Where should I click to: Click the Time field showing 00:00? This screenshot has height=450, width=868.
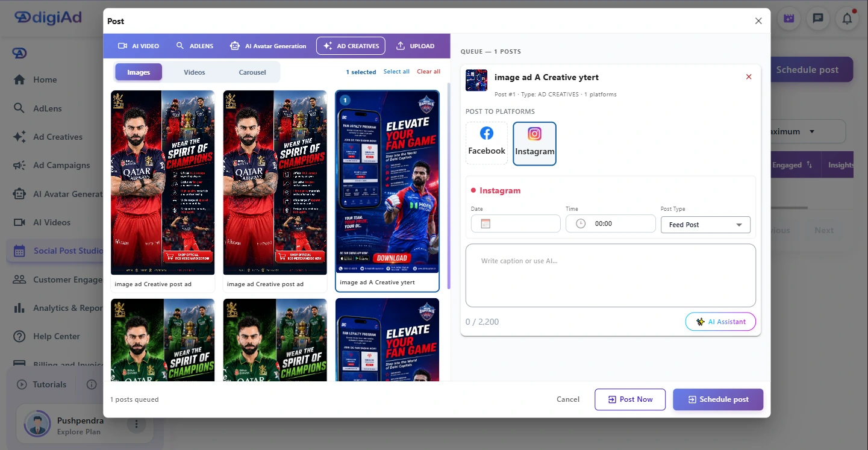[x=610, y=223]
